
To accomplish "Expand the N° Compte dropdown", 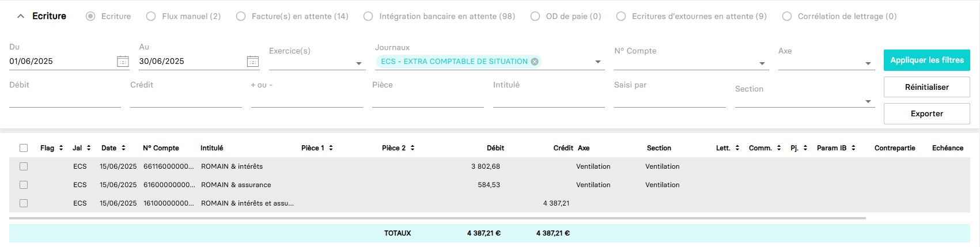I will click(x=762, y=63).
